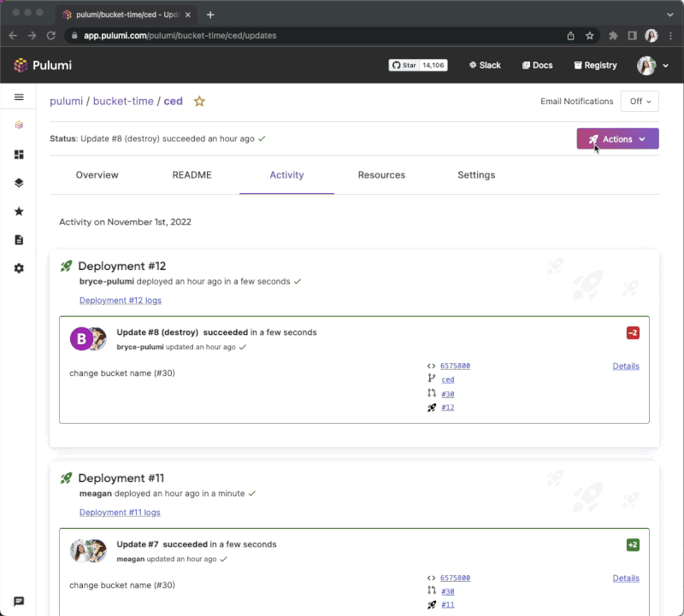Open the settings gear icon in sidebar
Screen dimensions: 684x616
[19, 268]
